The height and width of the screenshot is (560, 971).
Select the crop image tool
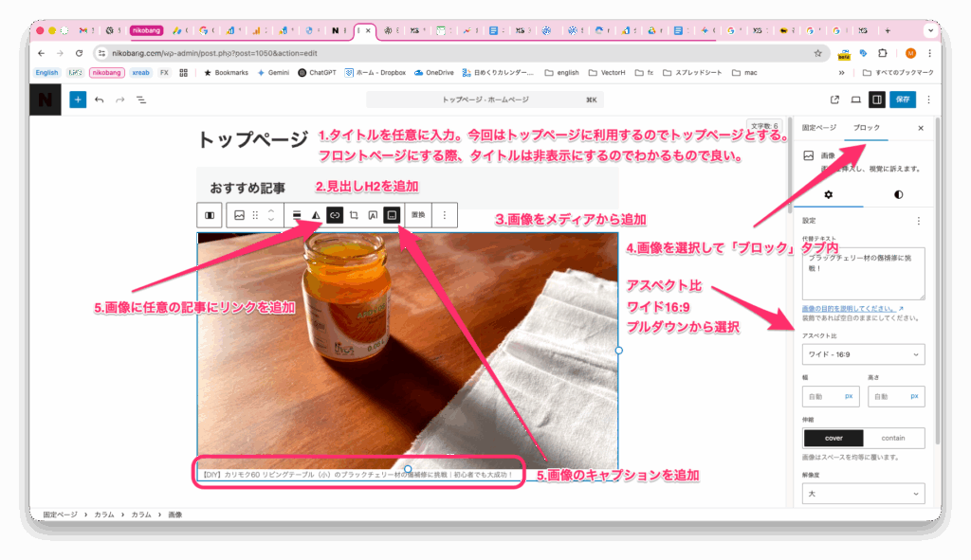click(x=354, y=215)
